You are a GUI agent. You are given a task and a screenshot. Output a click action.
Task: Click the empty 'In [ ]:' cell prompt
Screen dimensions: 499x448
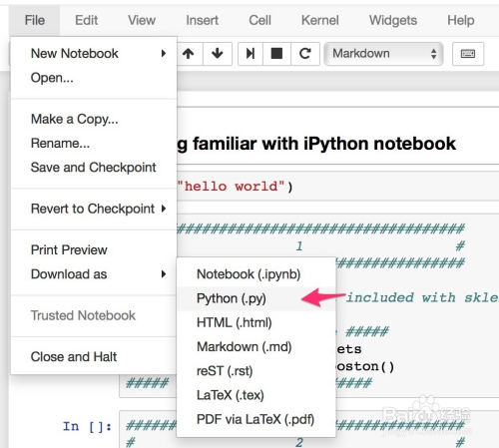point(88,426)
